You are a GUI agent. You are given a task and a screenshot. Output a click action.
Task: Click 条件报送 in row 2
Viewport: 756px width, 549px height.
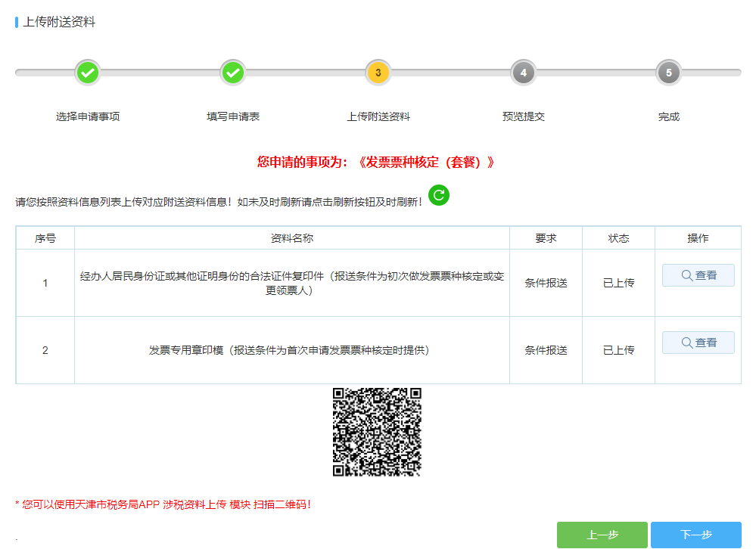click(x=546, y=350)
